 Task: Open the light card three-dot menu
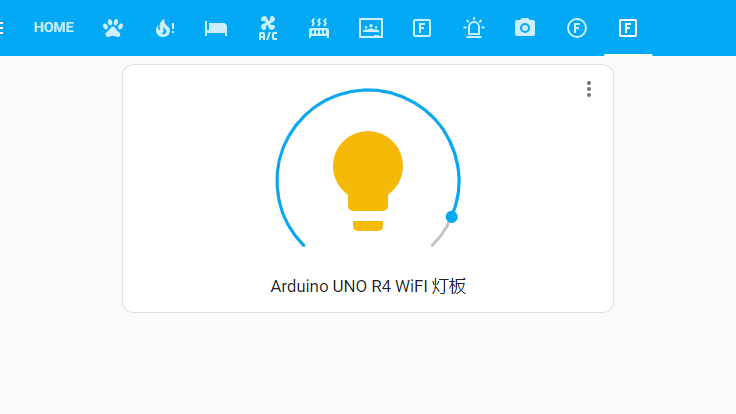[x=589, y=89]
